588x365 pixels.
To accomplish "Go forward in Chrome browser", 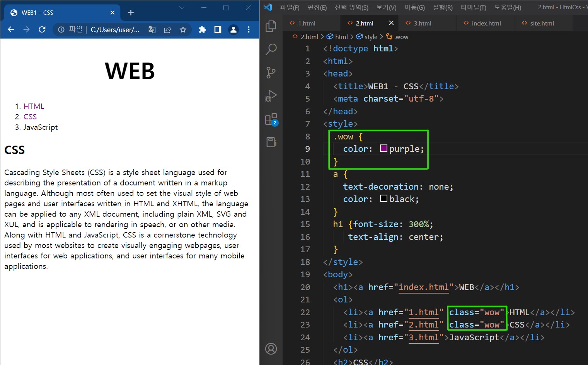I will 26,29.
